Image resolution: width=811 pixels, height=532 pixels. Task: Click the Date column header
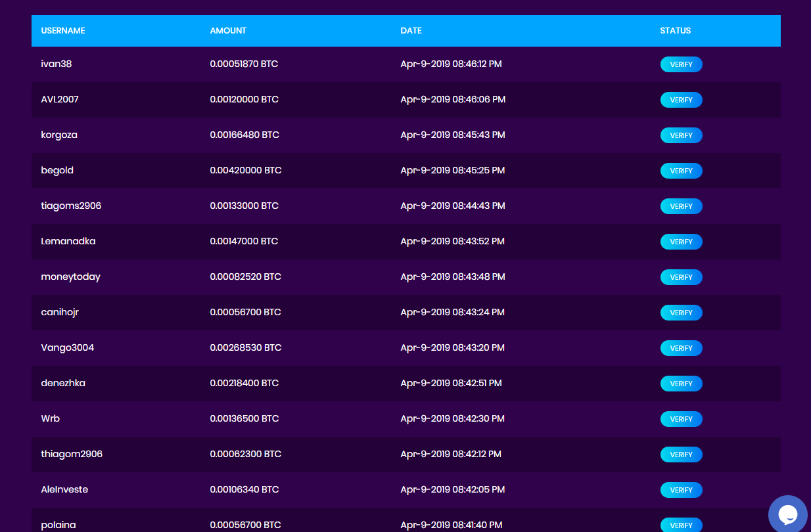411,31
